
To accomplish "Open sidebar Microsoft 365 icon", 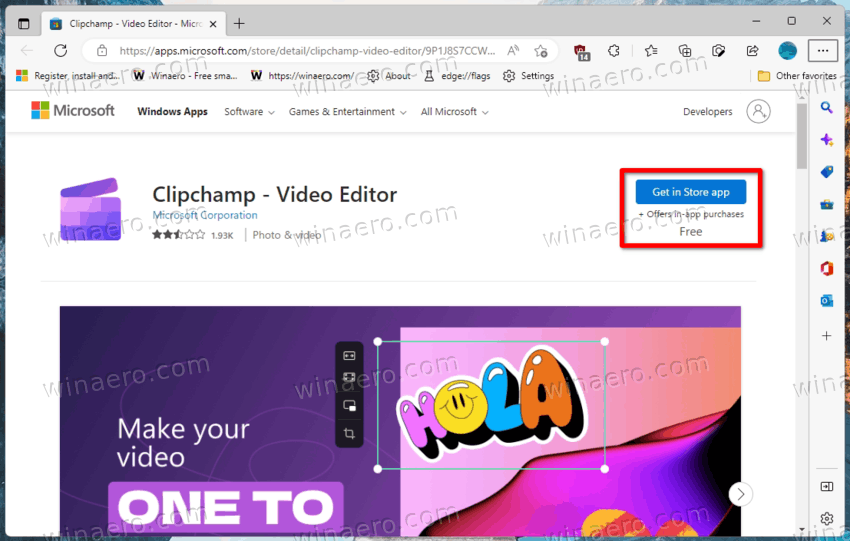I will click(826, 268).
